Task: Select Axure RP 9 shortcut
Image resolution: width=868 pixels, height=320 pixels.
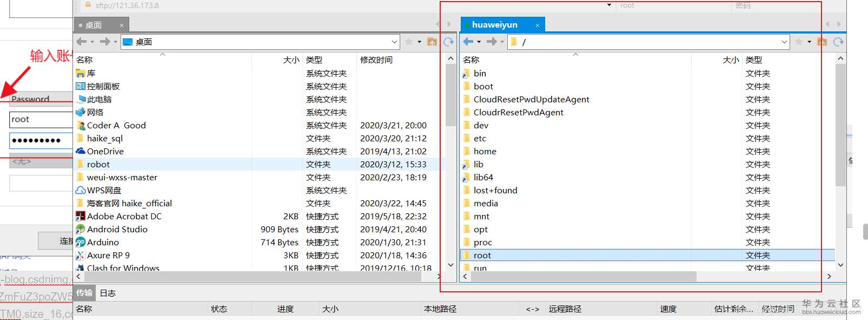Action: (103, 255)
